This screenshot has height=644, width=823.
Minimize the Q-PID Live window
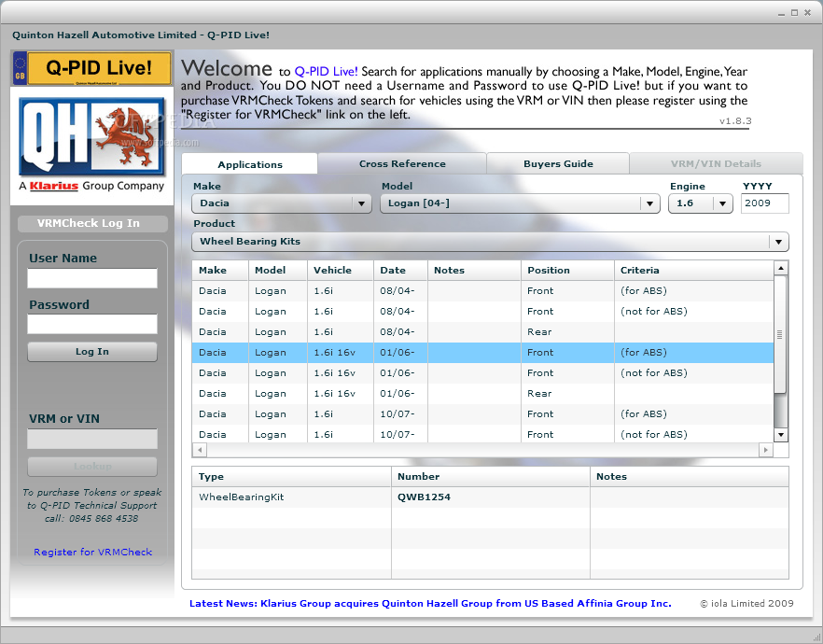pyautogui.click(x=781, y=13)
